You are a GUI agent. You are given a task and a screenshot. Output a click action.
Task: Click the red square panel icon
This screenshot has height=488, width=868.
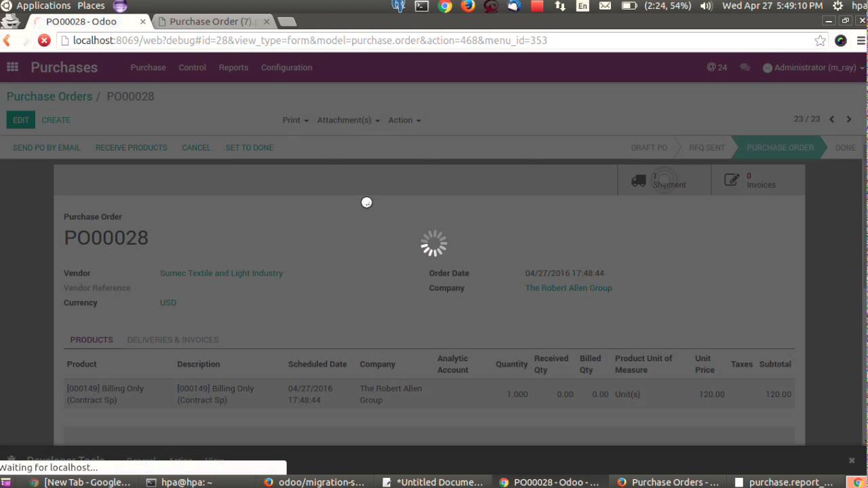click(x=537, y=6)
